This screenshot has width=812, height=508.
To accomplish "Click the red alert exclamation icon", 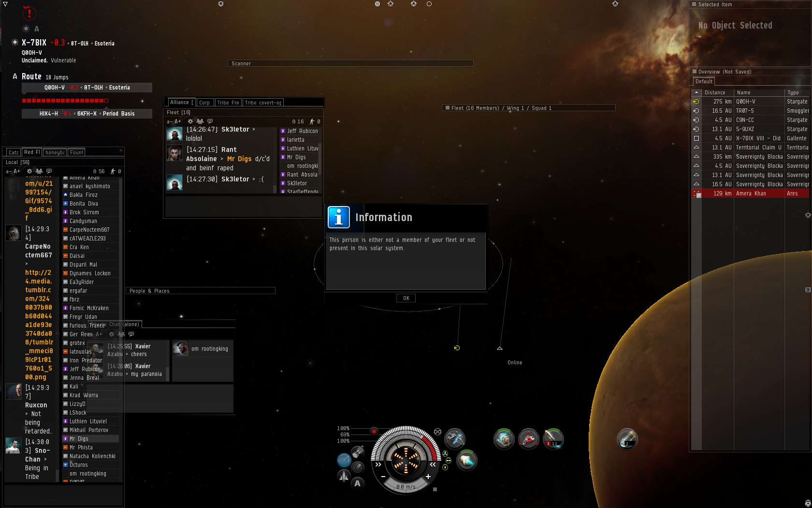I will pyautogui.click(x=29, y=13).
